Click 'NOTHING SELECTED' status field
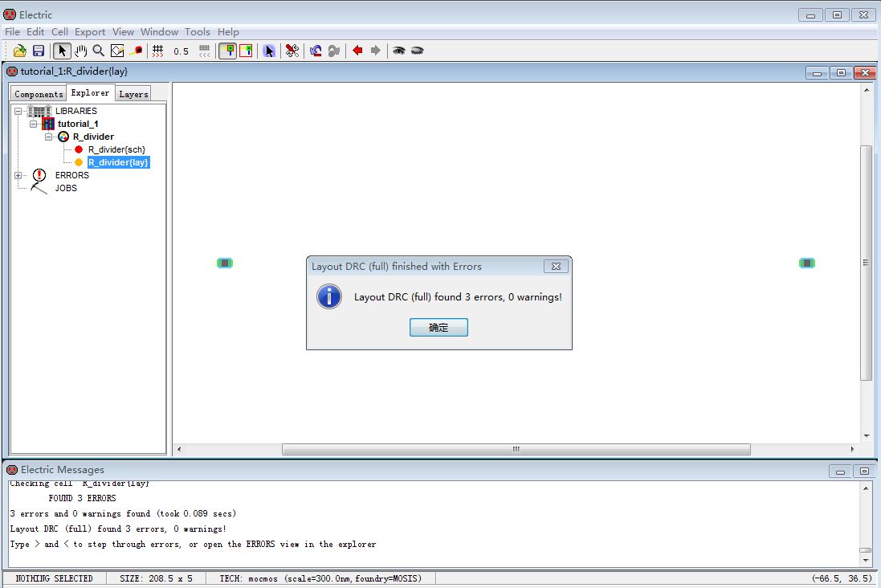The height and width of the screenshot is (588, 881). click(x=54, y=578)
